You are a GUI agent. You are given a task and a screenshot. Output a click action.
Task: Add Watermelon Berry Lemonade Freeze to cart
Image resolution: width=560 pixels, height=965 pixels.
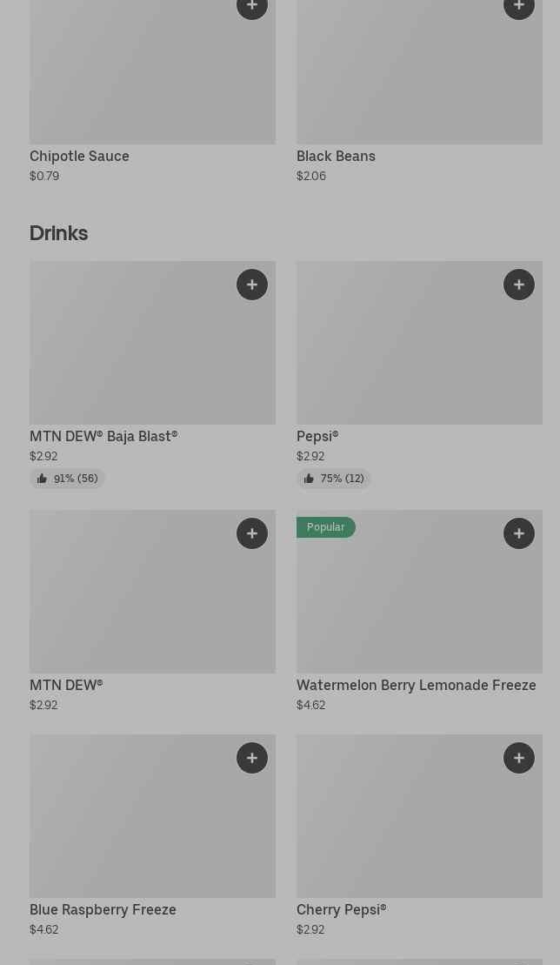click(519, 533)
